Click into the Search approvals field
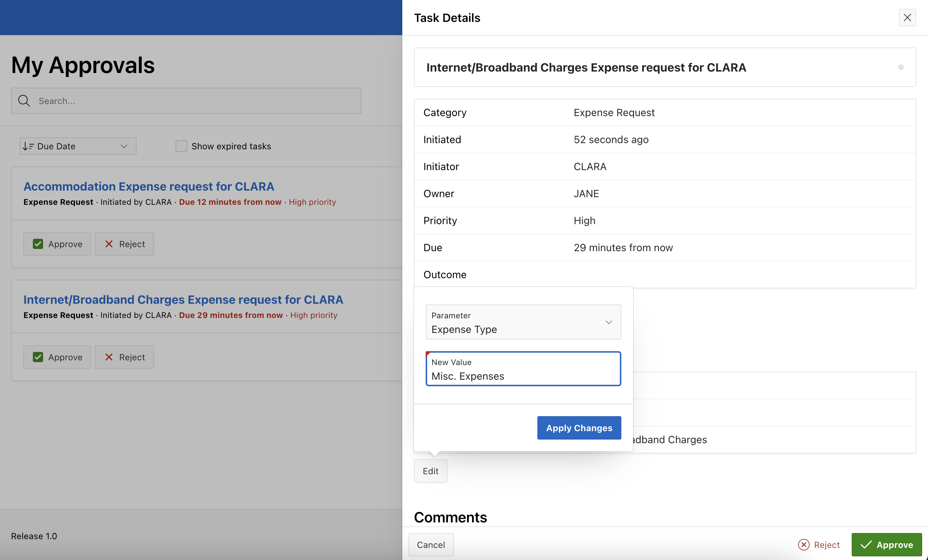 point(196,100)
